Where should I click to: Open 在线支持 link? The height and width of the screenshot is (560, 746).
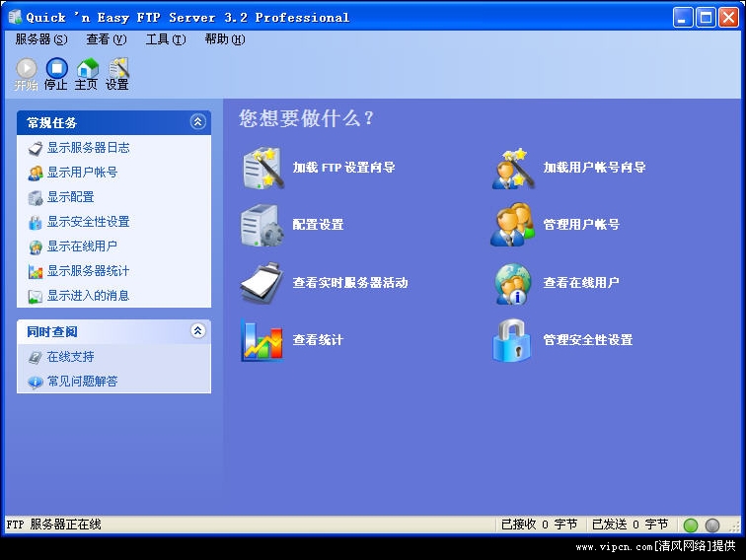point(70,357)
